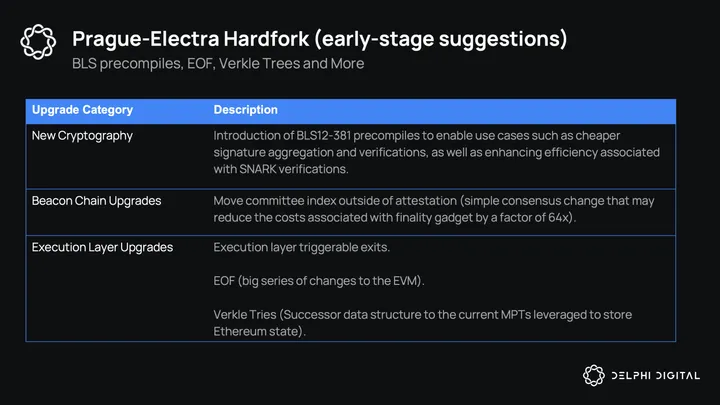Screen dimensions: 720x405
Task: Click the Ethereum state text line
Action: click(x=260, y=331)
